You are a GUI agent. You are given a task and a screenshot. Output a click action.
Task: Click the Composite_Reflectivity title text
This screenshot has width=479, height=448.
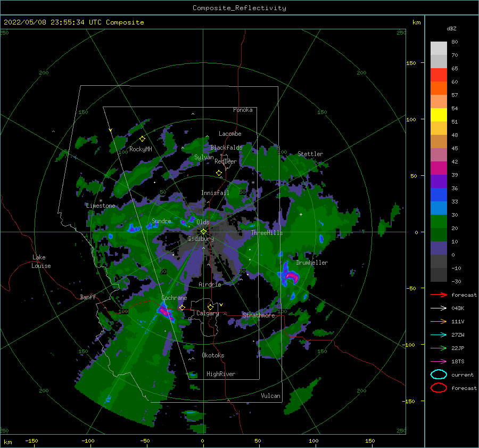point(239,8)
